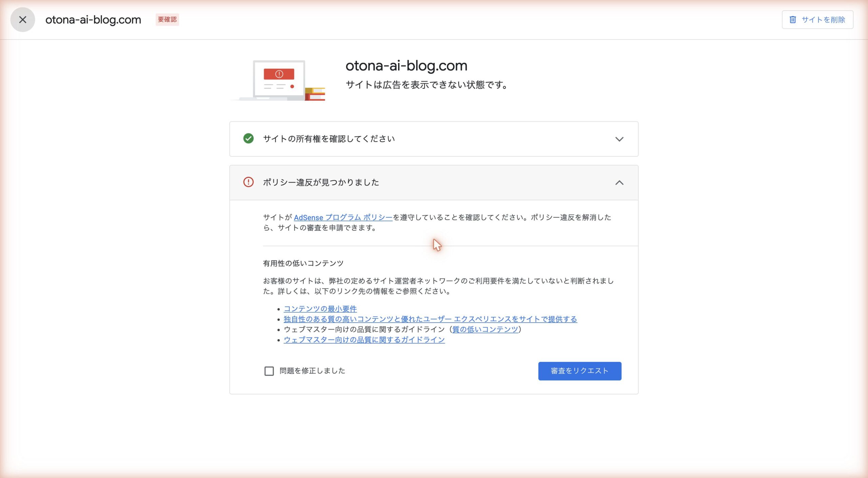The height and width of the screenshot is (478, 868).
Task: Check the 問題を修正しました checkbox
Action: 269,371
